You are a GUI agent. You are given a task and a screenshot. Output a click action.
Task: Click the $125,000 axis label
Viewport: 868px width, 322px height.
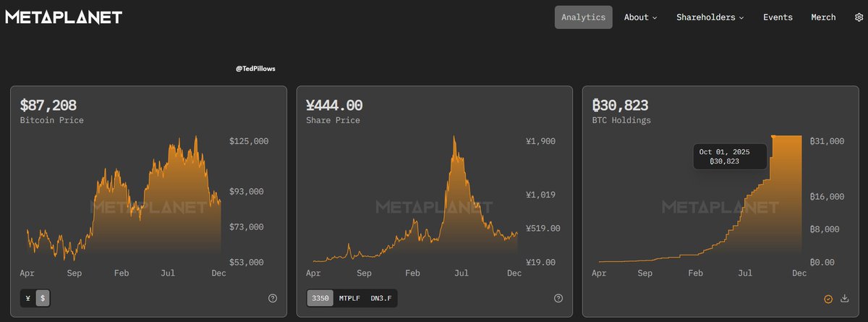249,141
